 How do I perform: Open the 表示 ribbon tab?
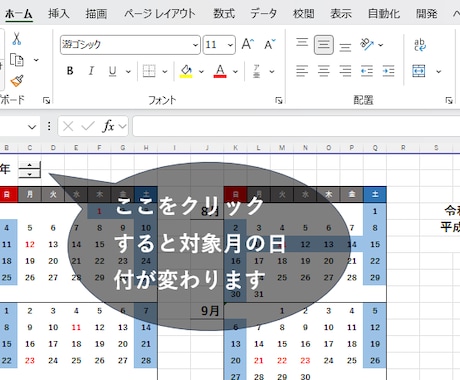coord(341,14)
